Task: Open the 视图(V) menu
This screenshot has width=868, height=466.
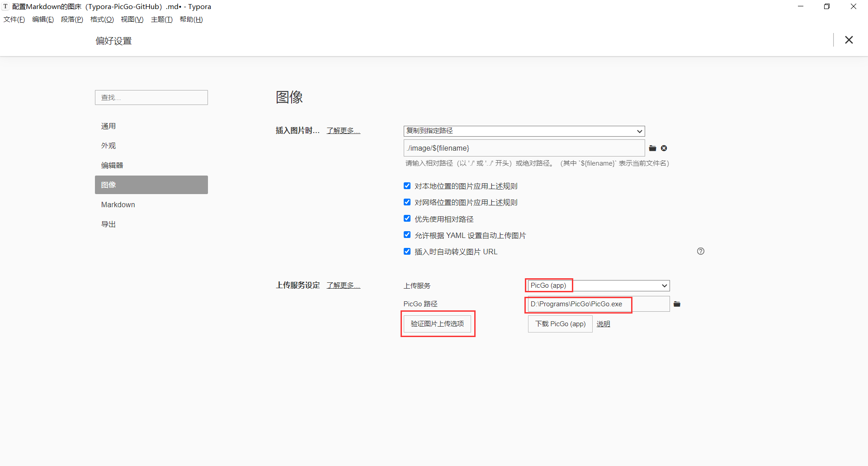Action: [132, 19]
